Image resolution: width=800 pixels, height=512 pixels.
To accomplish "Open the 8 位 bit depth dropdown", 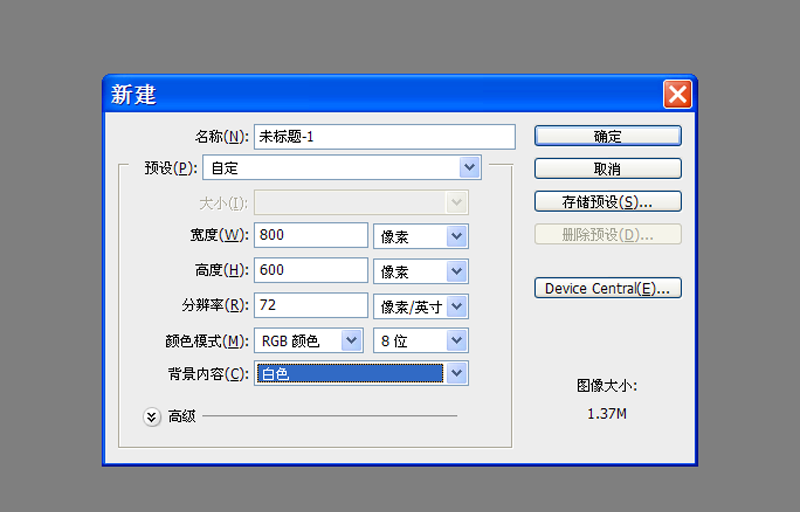I will pyautogui.click(x=421, y=341).
